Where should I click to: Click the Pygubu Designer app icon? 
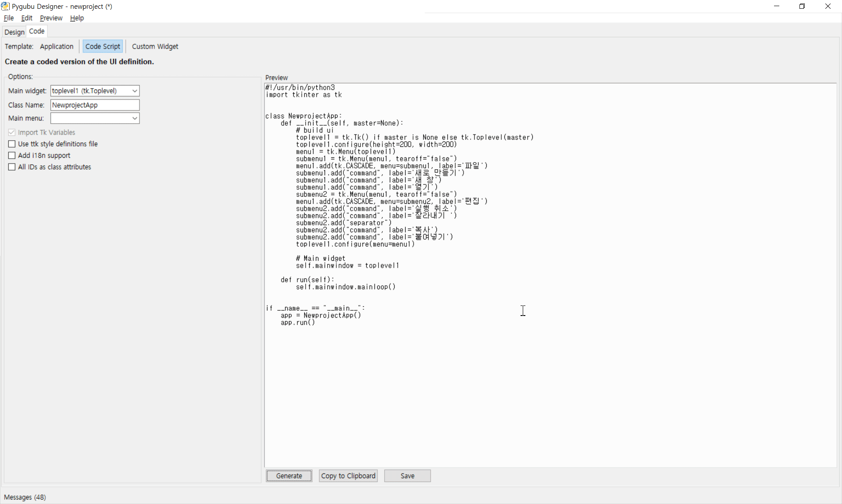point(5,6)
